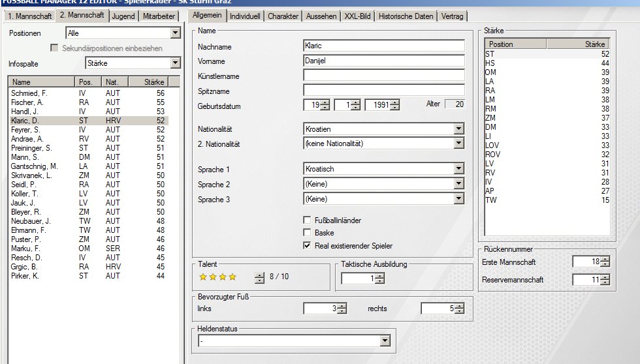Expand the Heldenstatus dropdown

coord(385,341)
